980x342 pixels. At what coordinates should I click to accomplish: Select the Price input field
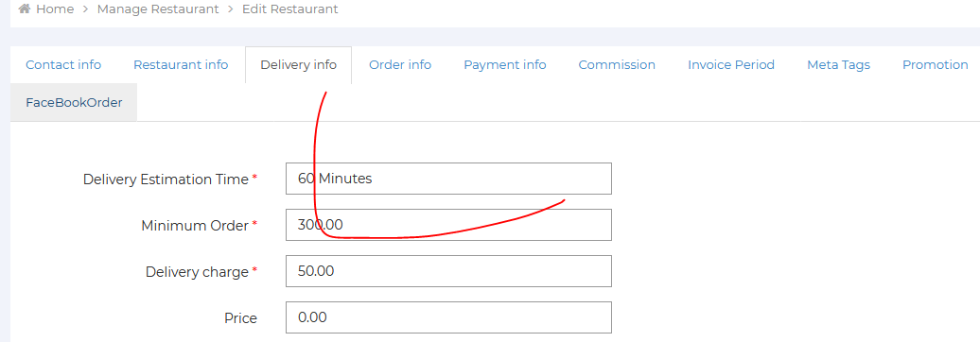pyautogui.click(x=448, y=317)
